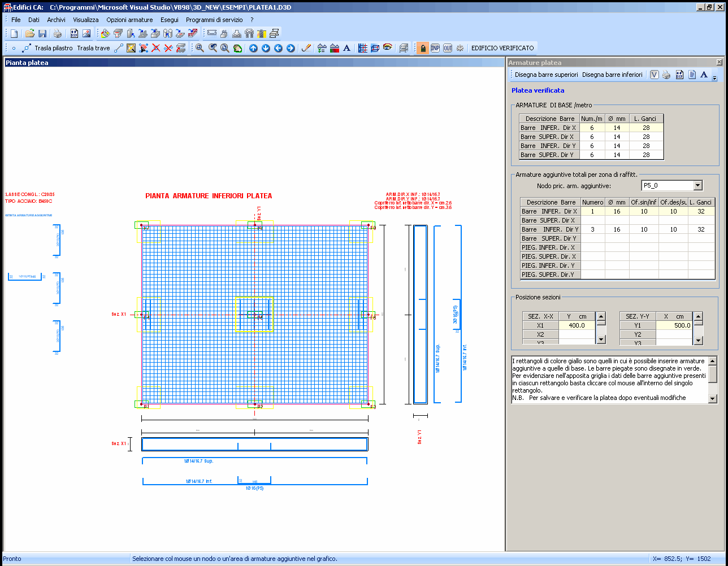Screen dimensions: 728x566
Task: Expand the Armature platea toolbar overflow arrow
Action: point(714,77)
